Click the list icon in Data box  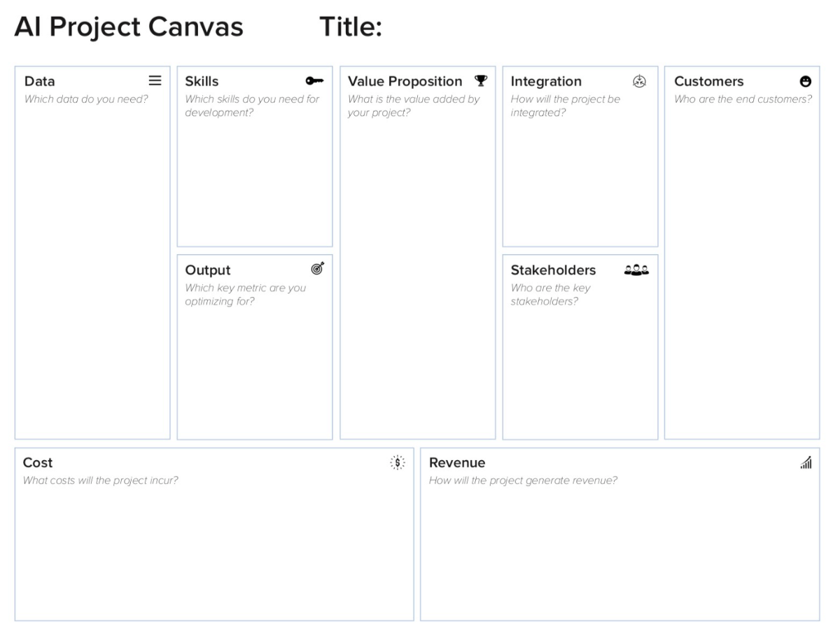pyautogui.click(x=155, y=81)
